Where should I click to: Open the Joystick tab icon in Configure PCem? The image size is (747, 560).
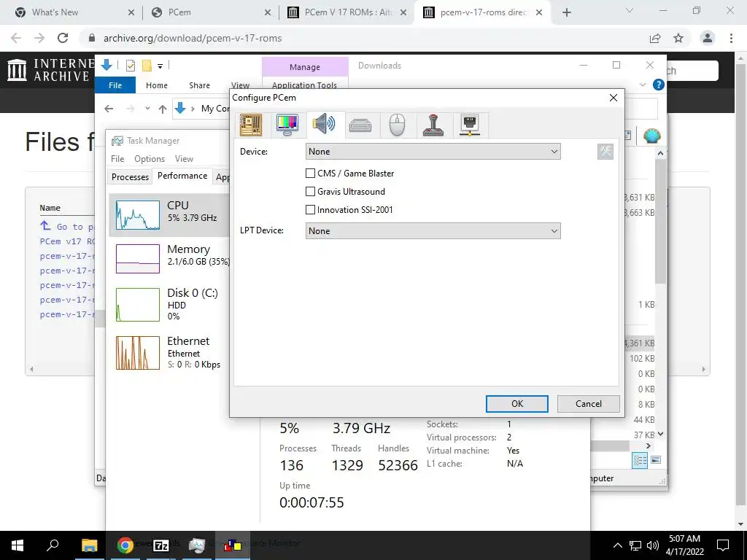tap(433, 125)
